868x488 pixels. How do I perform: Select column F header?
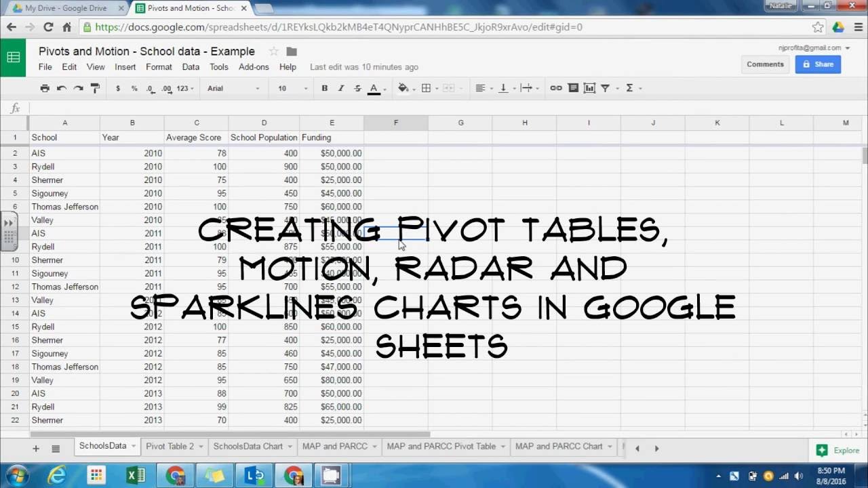tap(396, 123)
